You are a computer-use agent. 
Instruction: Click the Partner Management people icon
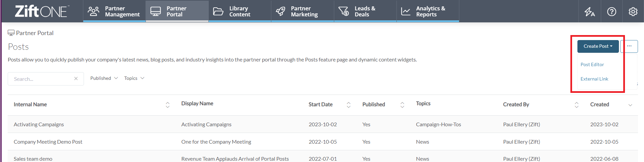pyautogui.click(x=93, y=11)
